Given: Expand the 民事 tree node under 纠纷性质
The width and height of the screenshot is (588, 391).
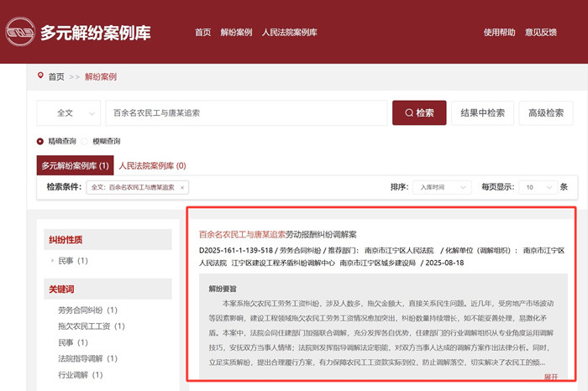Looking at the screenshot, I should click(x=52, y=261).
